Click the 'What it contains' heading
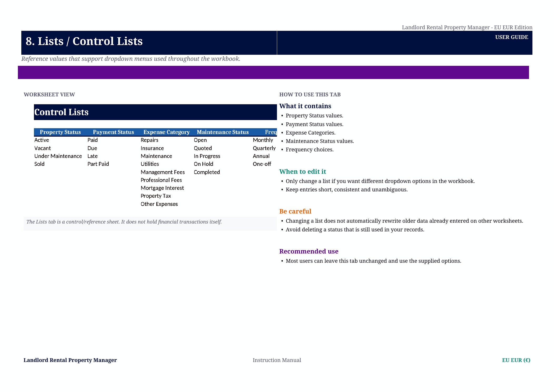Viewport: 554px width, 392px height. coord(305,106)
